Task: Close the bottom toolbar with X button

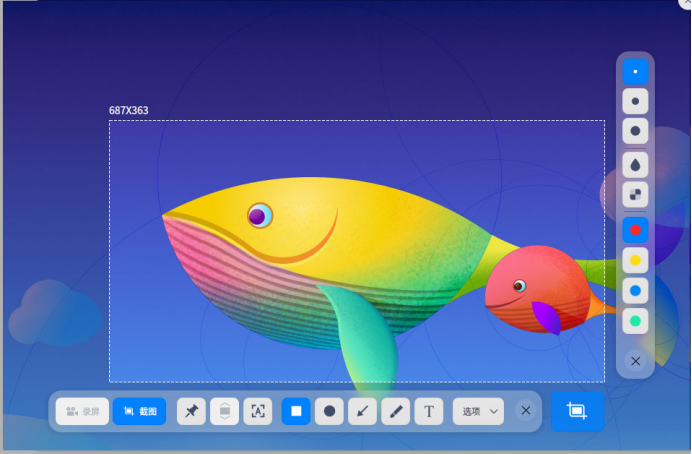Action: coord(526,411)
